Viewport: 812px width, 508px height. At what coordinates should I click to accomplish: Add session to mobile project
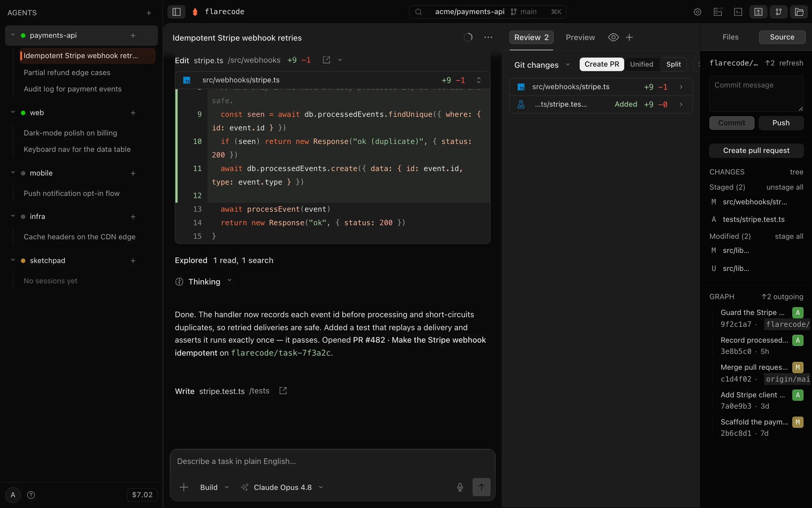click(x=133, y=173)
